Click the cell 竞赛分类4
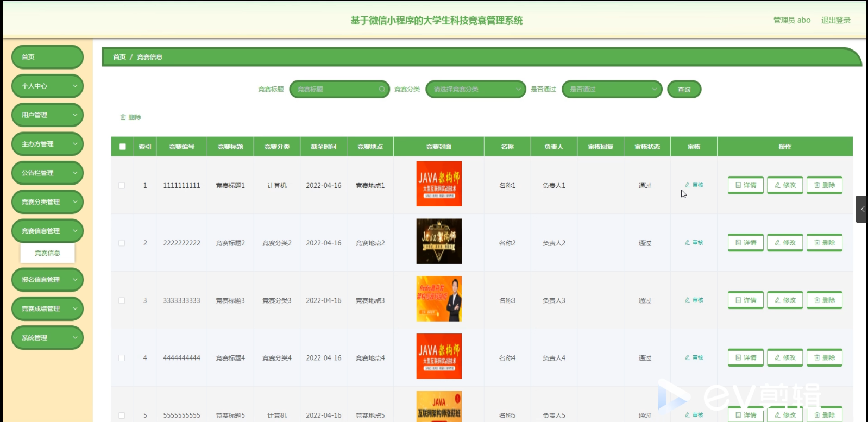Image resolution: width=868 pixels, height=422 pixels. coord(276,358)
